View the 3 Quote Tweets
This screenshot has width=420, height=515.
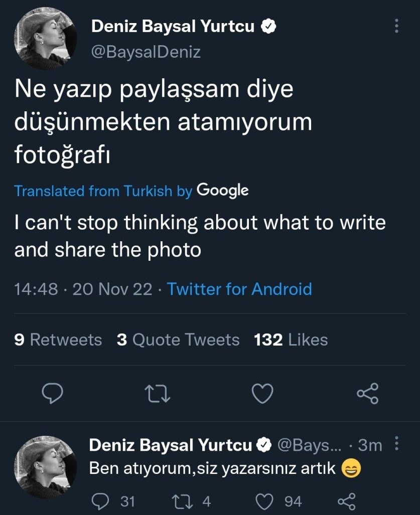coord(178,340)
